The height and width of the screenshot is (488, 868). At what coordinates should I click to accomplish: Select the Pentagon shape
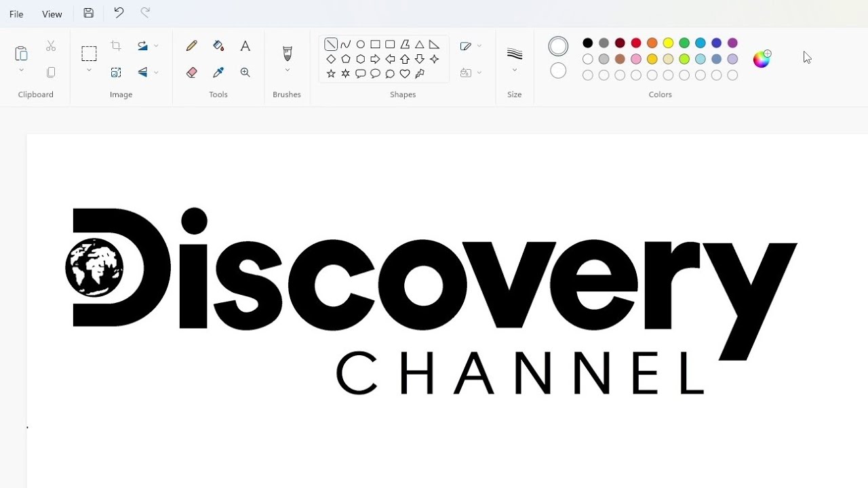pos(346,59)
